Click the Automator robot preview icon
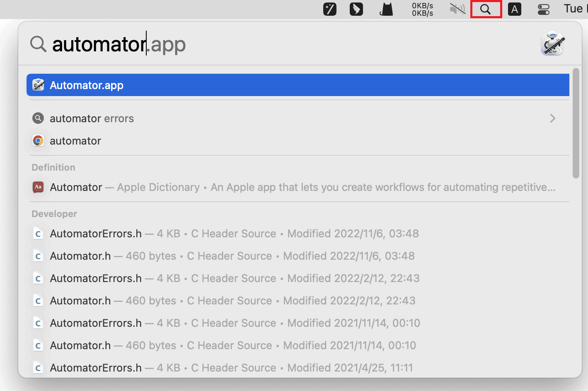Viewport: 588px width, 391px height. tap(553, 43)
